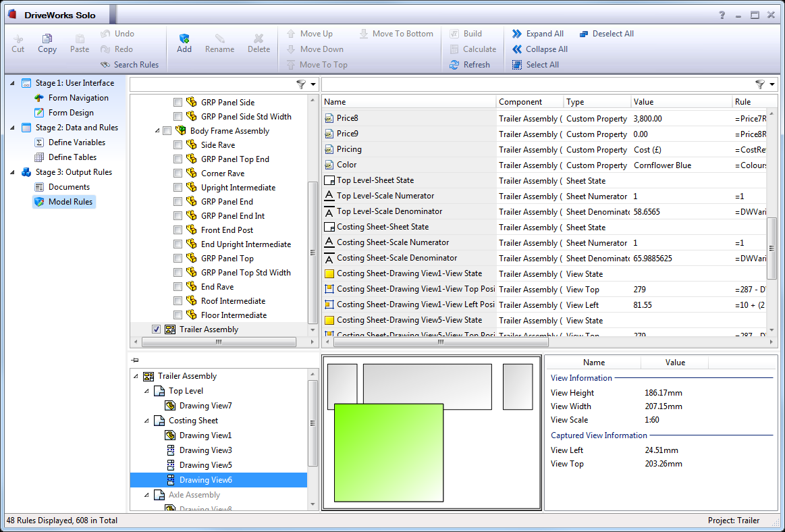785x532 pixels.
Task: Sort rules by Type column header
Action: (597, 102)
